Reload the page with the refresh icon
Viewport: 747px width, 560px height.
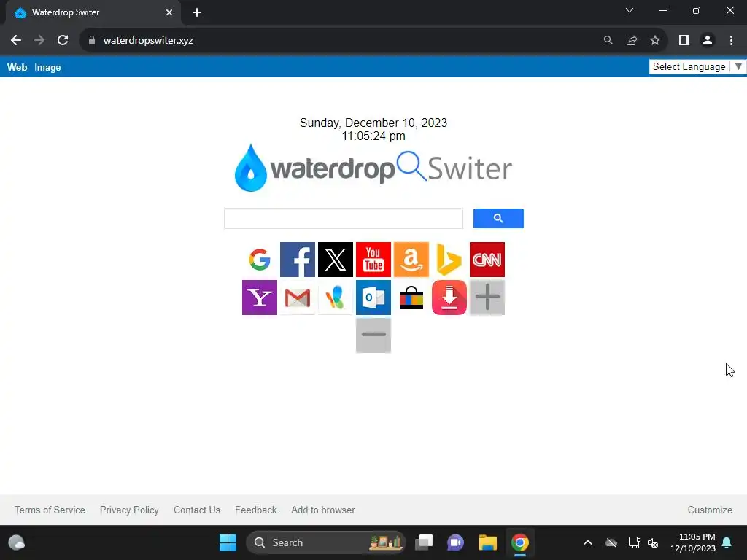63,41
